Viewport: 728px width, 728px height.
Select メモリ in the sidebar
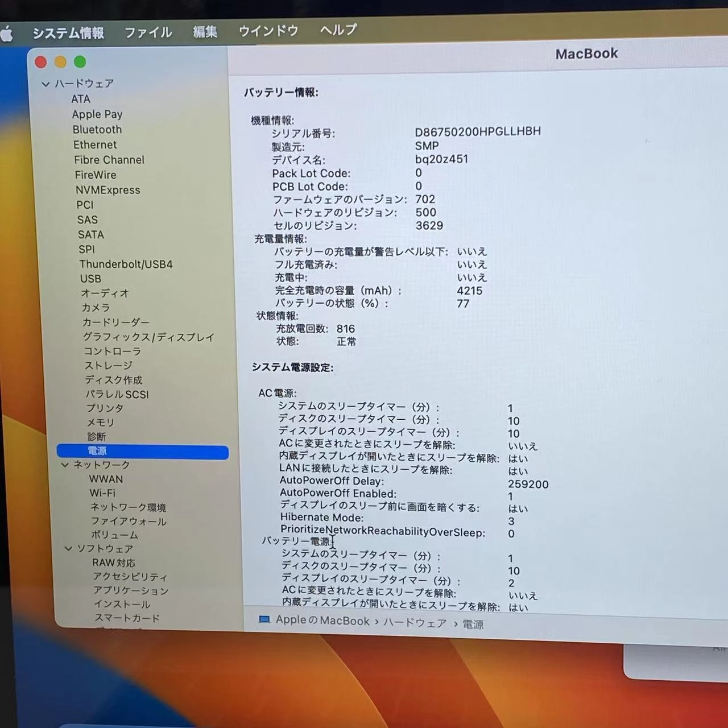[101, 422]
